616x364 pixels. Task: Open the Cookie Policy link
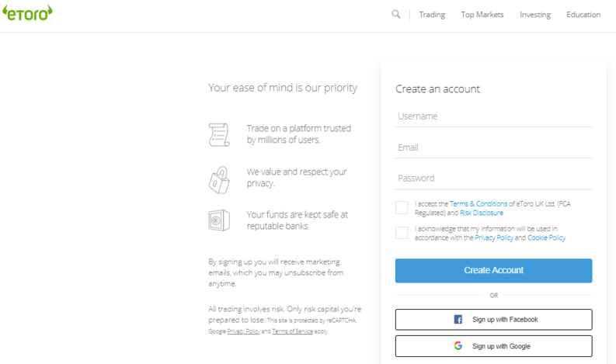point(546,238)
